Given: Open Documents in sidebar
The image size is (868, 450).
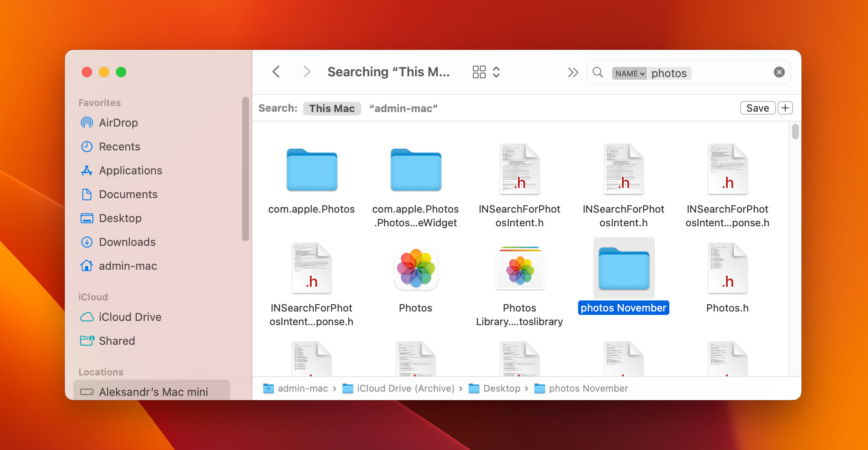Looking at the screenshot, I should click(127, 194).
